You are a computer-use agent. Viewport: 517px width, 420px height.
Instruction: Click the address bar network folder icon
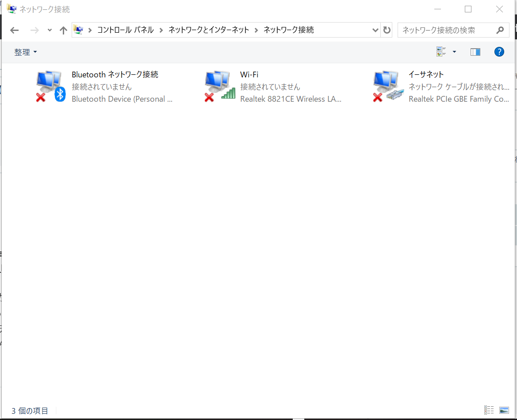click(x=78, y=30)
